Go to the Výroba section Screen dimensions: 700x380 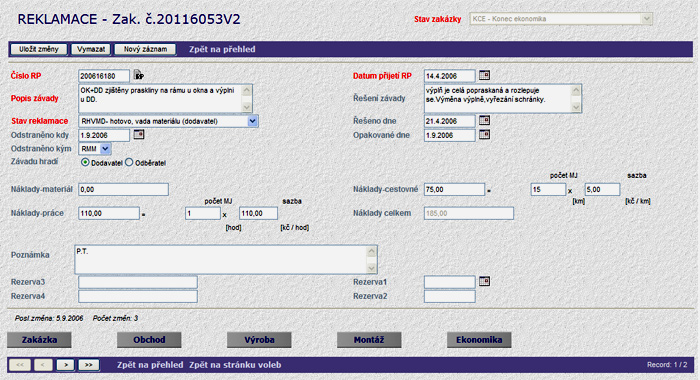pyautogui.click(x=259, y=340)
